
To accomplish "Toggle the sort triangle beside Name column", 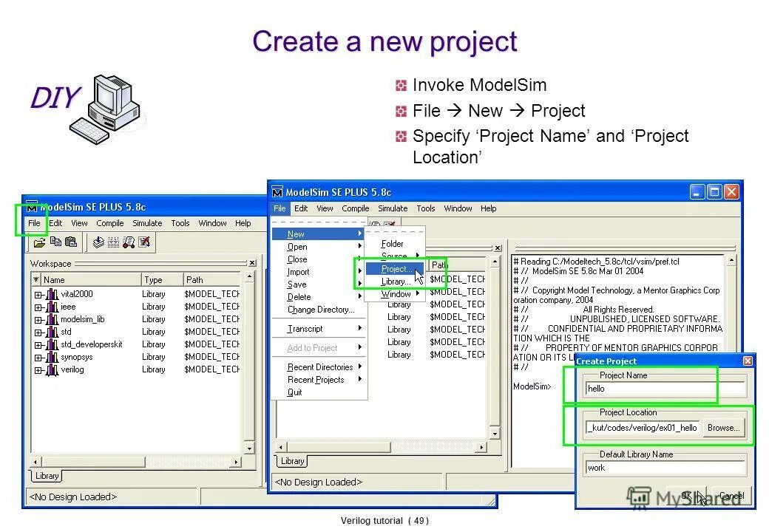I will [x=36, y=280].
